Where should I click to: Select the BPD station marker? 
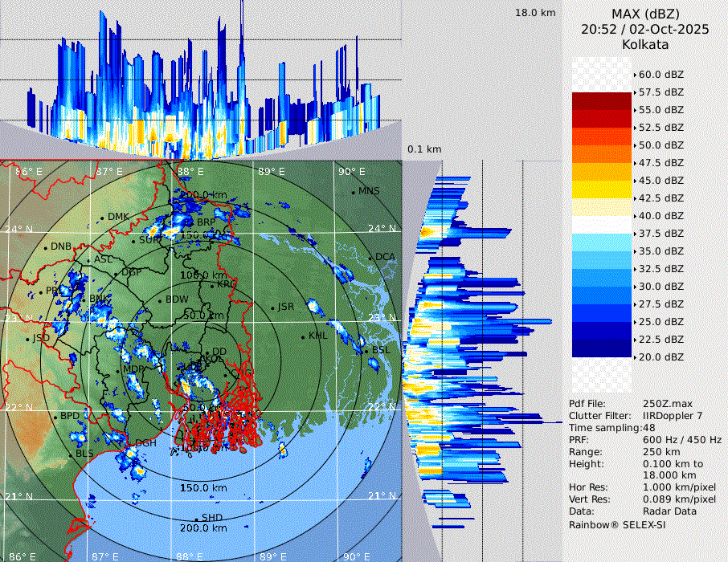[x=55, y=417]
